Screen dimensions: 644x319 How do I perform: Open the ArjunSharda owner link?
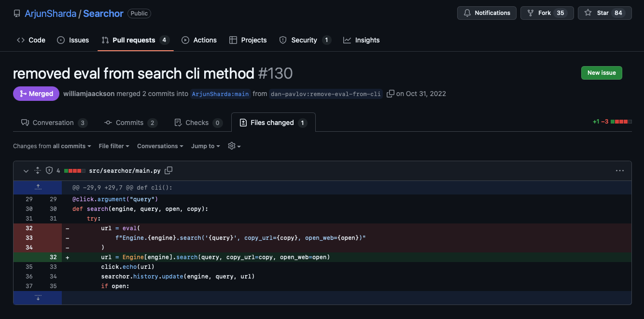(51, 14)
